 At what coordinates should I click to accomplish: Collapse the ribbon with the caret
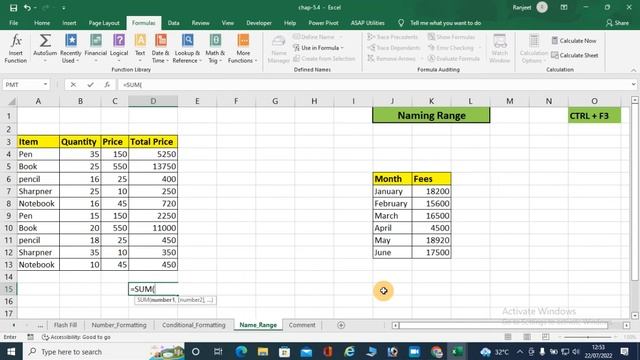tap(633, 70)
